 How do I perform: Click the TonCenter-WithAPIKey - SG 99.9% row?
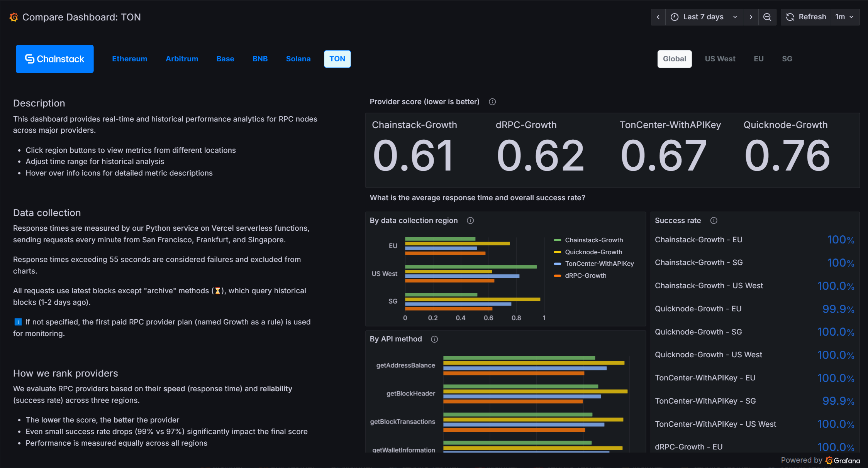(x=755, y=401)
